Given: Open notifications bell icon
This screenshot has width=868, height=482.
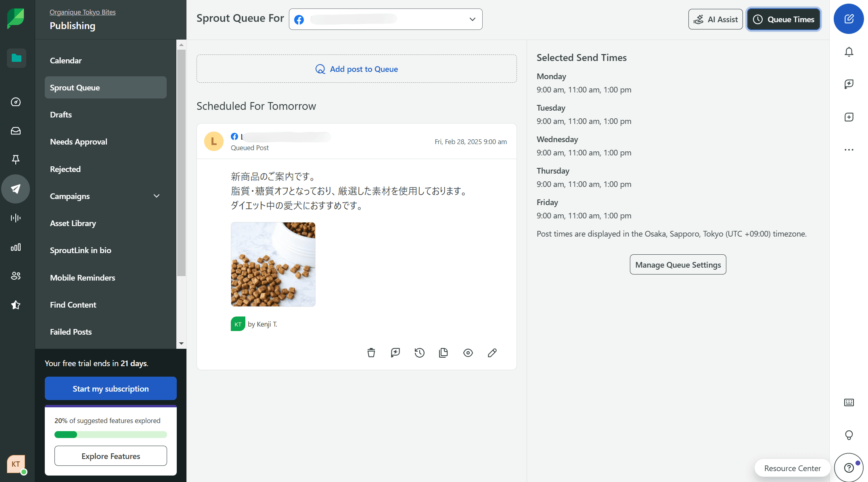Looking at the screenshot, I should [849, 52].
